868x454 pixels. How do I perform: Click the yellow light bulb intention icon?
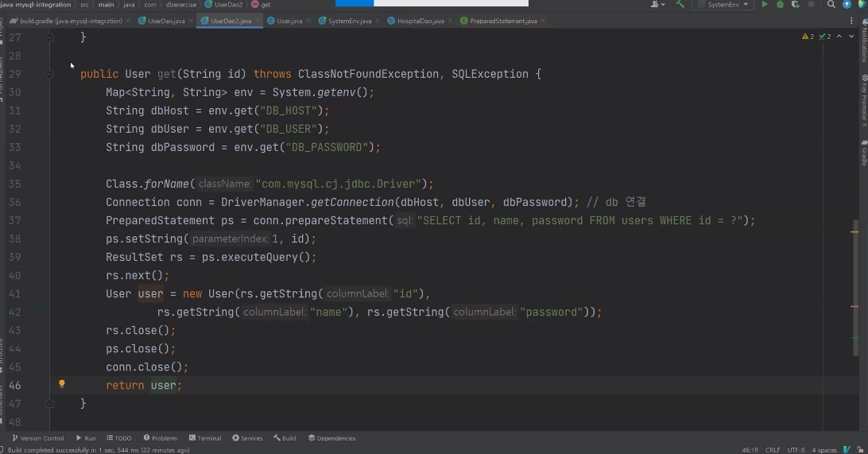[62, 384]
